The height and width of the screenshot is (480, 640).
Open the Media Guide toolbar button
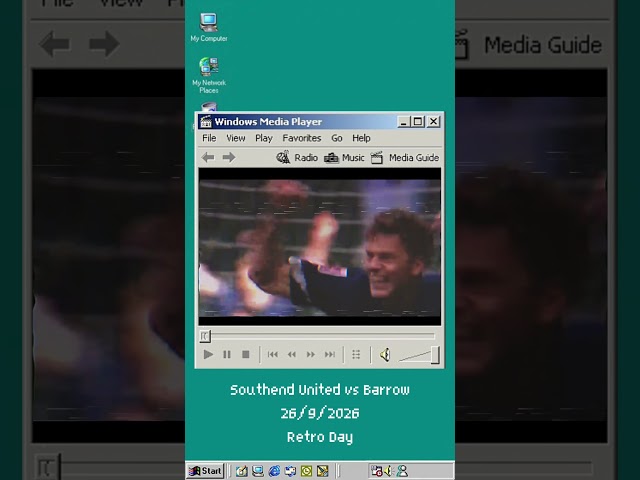[405, 158]
